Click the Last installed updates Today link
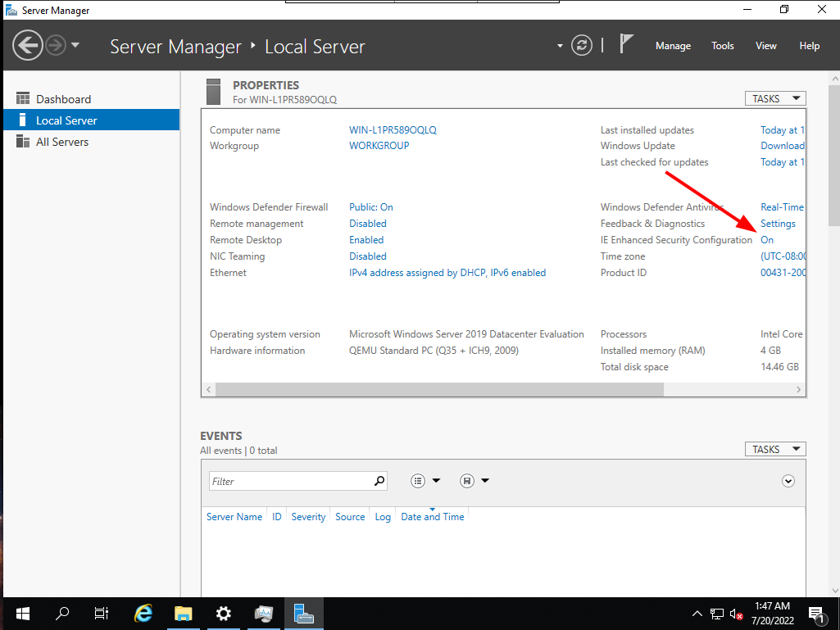Viewport: 840px width, 630px height. 782,130
